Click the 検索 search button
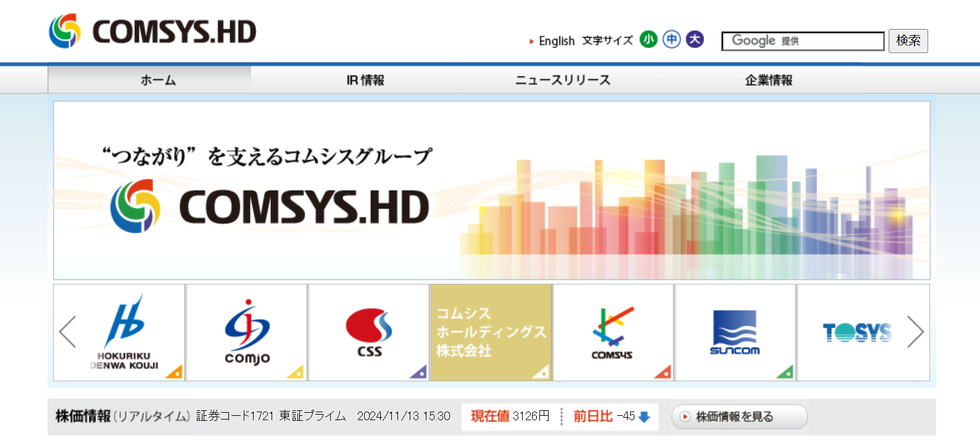This screenshot has width=980, height=443. (908, 41)
